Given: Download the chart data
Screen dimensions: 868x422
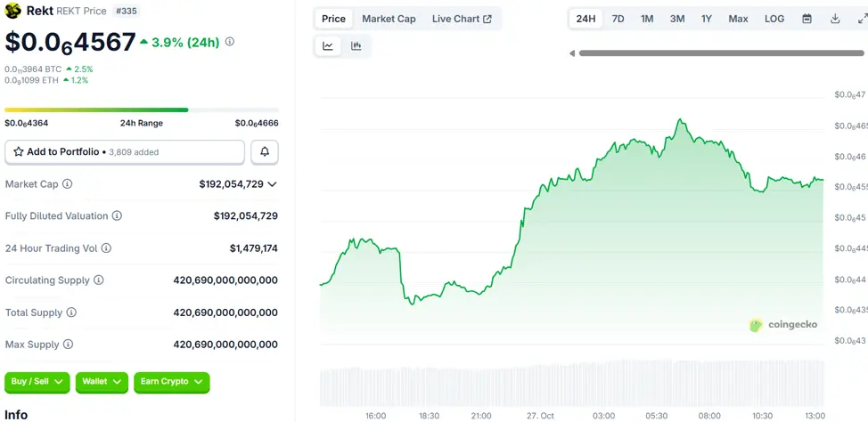Looking at the screenshot, I should (835, 19).
